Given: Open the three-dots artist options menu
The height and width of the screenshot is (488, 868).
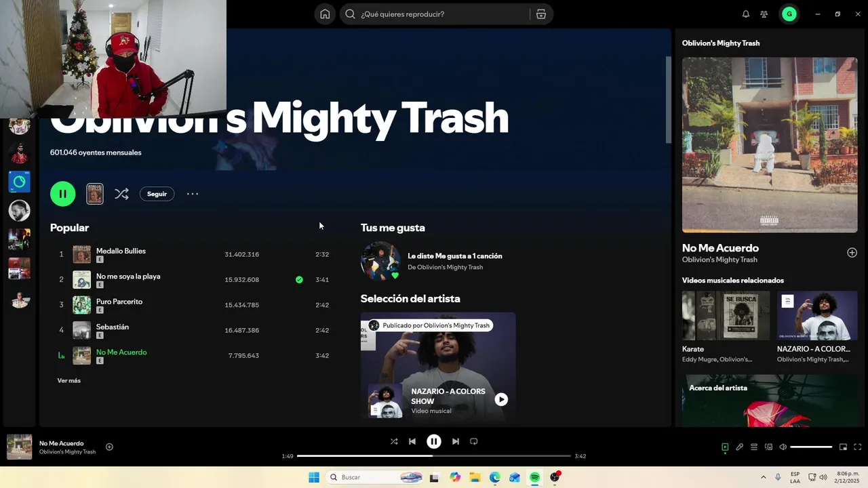Looking at the screenshot, I should [193, 194].
